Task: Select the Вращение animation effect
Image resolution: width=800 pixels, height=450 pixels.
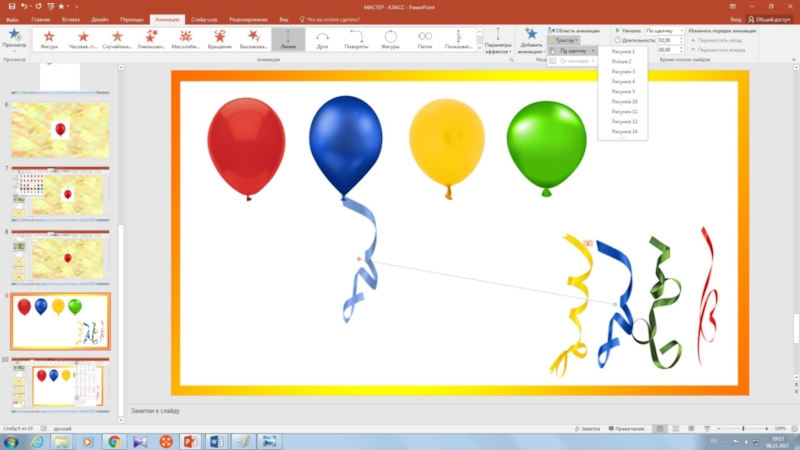Action: [x=219, y=40]
